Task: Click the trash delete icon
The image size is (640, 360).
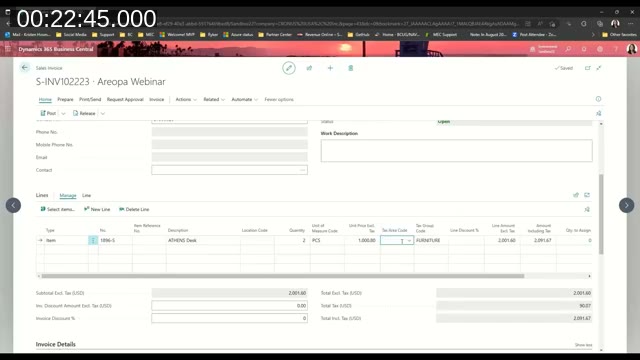Action: 351,68
